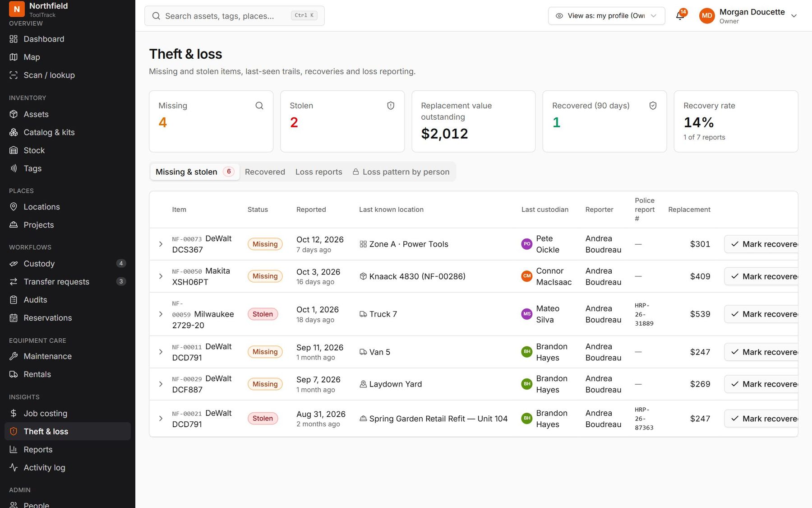The width and height of the screenshot is (812, 508).
Task: Open the Transfer requests arrows icon
Action: 14,282
